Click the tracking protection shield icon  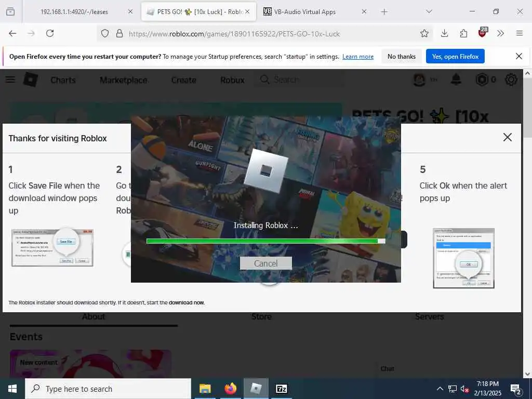tap(105, 33)
